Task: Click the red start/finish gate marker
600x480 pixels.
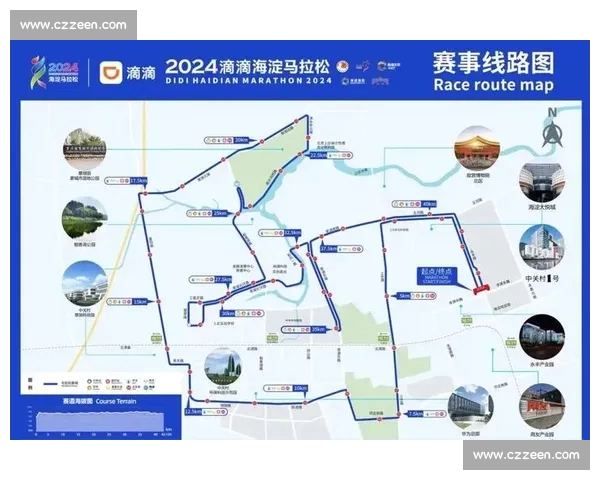Action: click(x=481, y=289)
